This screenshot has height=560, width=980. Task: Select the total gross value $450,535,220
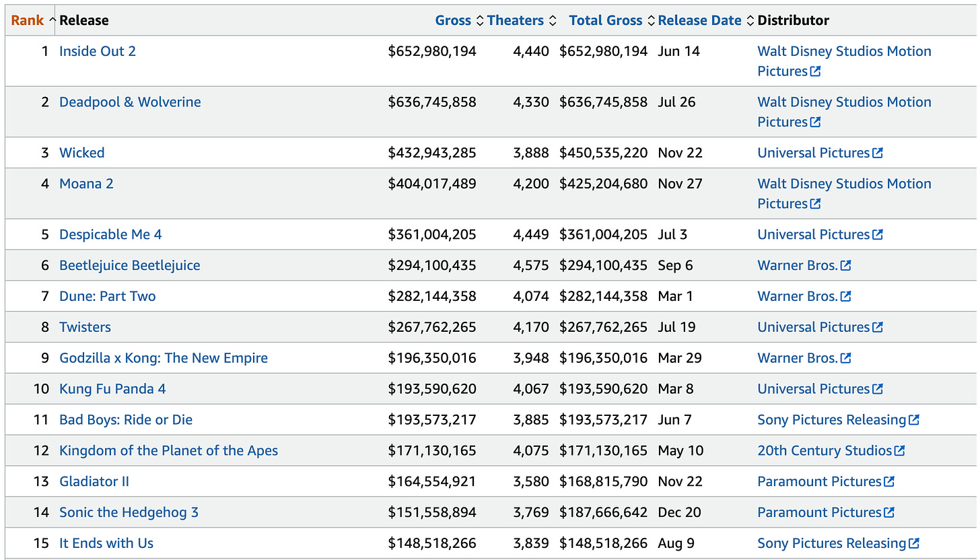coord(603,153)
